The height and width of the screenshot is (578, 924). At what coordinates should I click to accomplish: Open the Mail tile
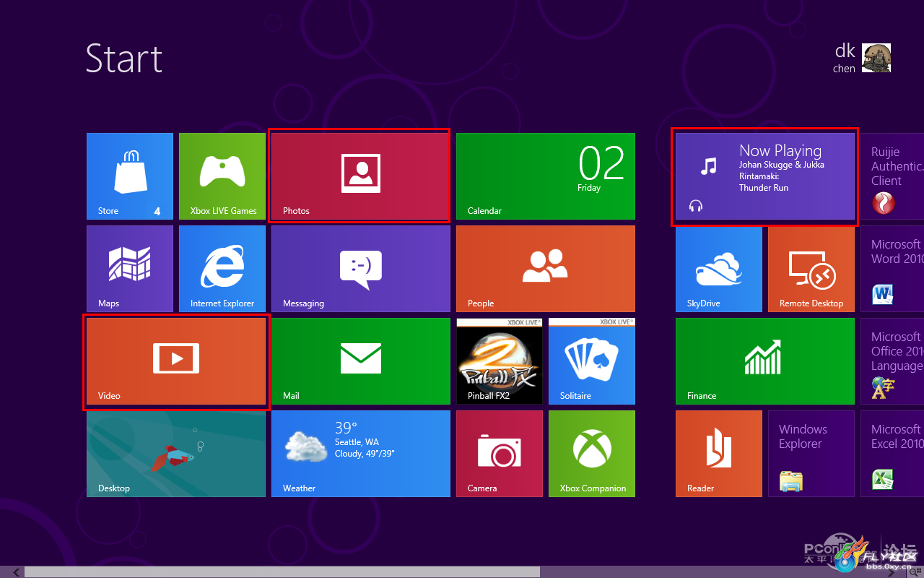coord(361,361)
